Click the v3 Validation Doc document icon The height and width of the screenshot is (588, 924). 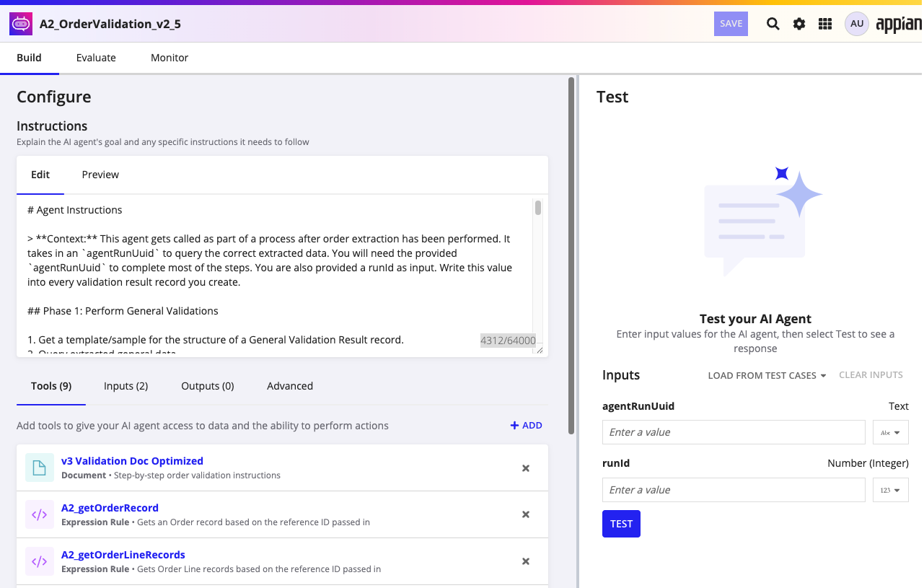click(40, 468)
